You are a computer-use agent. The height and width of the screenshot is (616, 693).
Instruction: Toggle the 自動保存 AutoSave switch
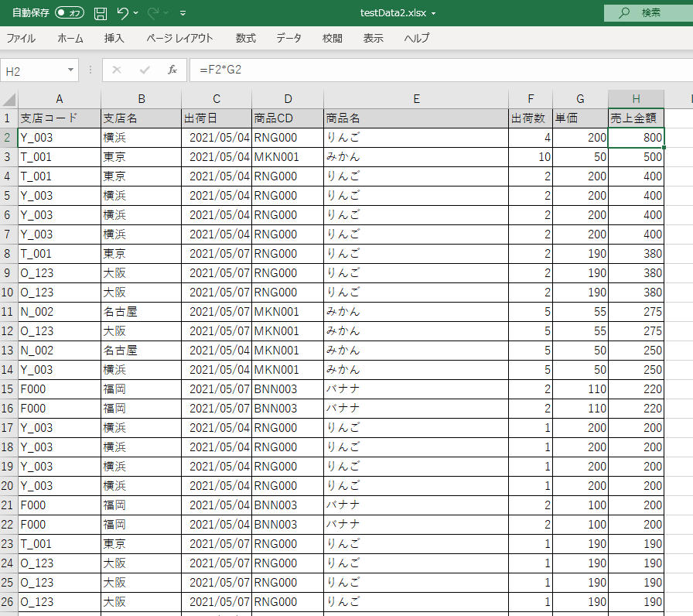(x=70, y=13)
